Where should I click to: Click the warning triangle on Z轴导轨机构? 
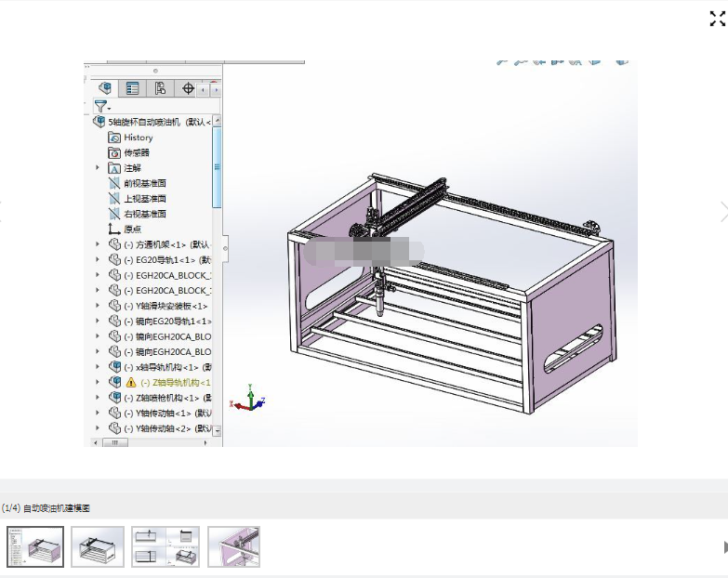131,383
